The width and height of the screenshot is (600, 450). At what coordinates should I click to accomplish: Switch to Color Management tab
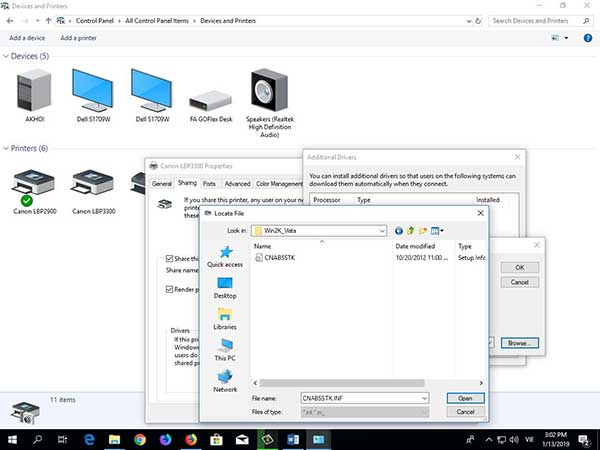(279, 184)
